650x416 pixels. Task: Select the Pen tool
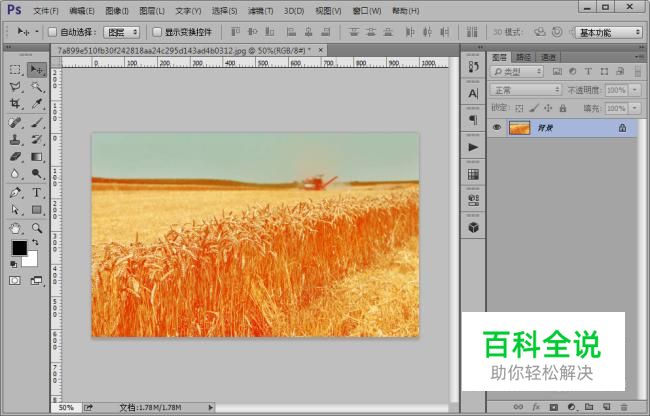[x=15, y=193]
